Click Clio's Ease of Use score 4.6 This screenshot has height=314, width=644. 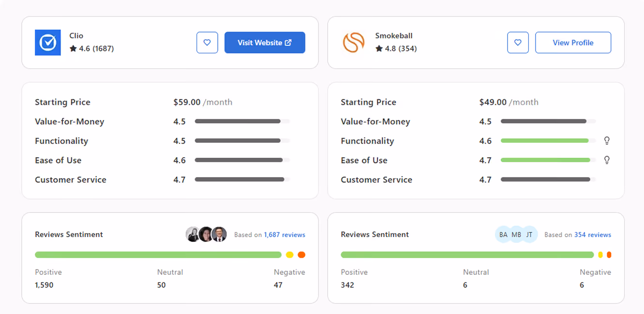coord(180,160)
